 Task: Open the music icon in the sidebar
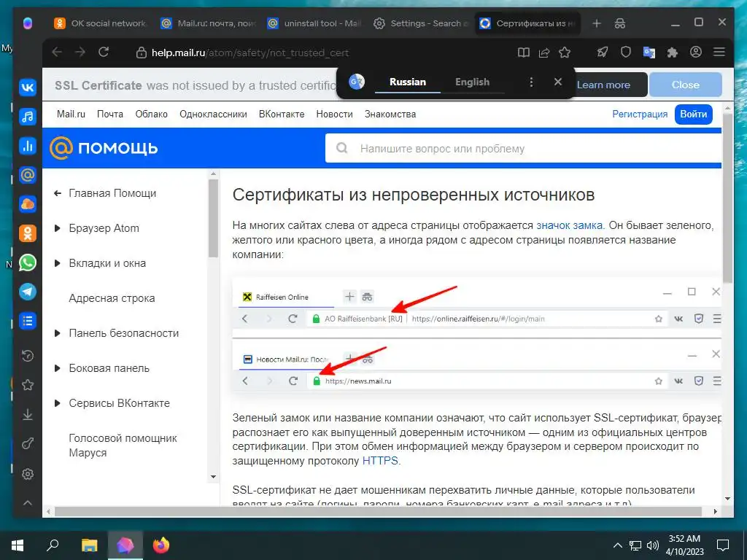(28, 117)
